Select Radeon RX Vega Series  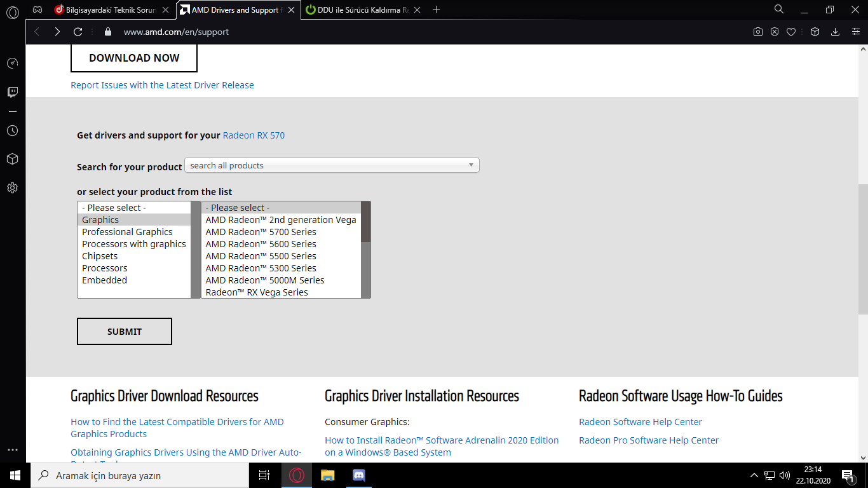pos(281,292)
